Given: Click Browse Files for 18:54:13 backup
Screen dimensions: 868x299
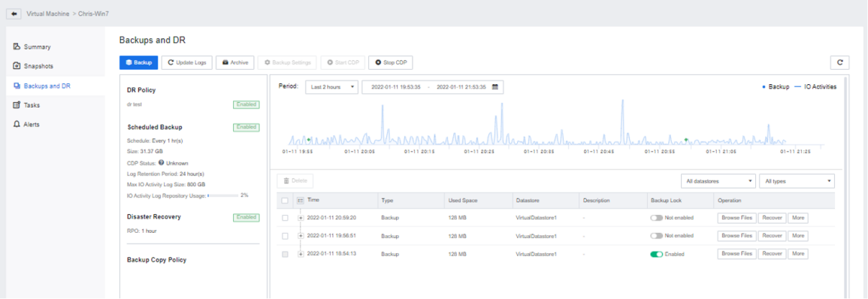Looking at the screenshot, I should [736, 254].
